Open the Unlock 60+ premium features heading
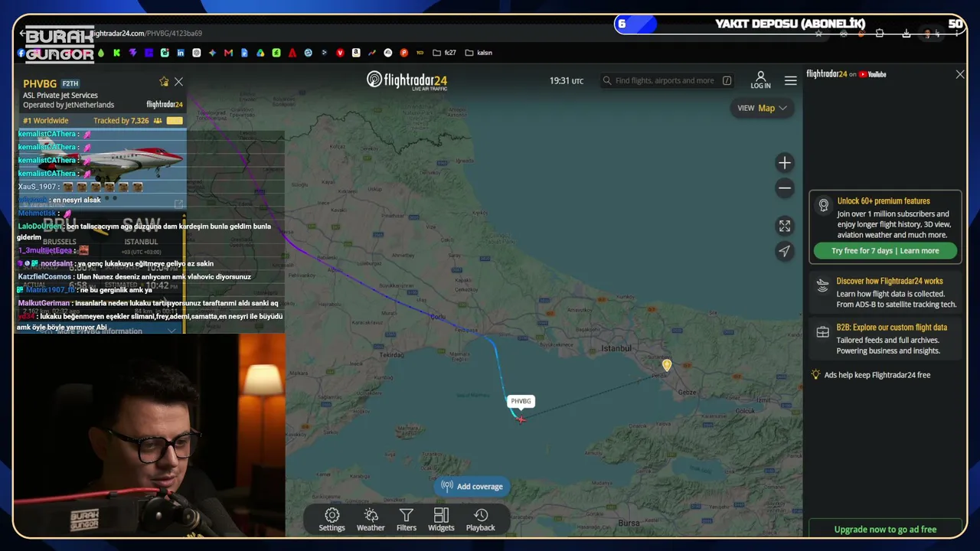Image resolution: width=980 pixels, height=551 pixels. 884,201
